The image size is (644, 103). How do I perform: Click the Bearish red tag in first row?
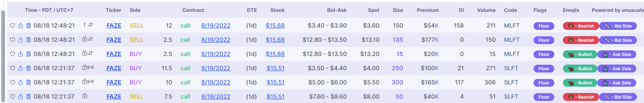(x=581, y=26)
